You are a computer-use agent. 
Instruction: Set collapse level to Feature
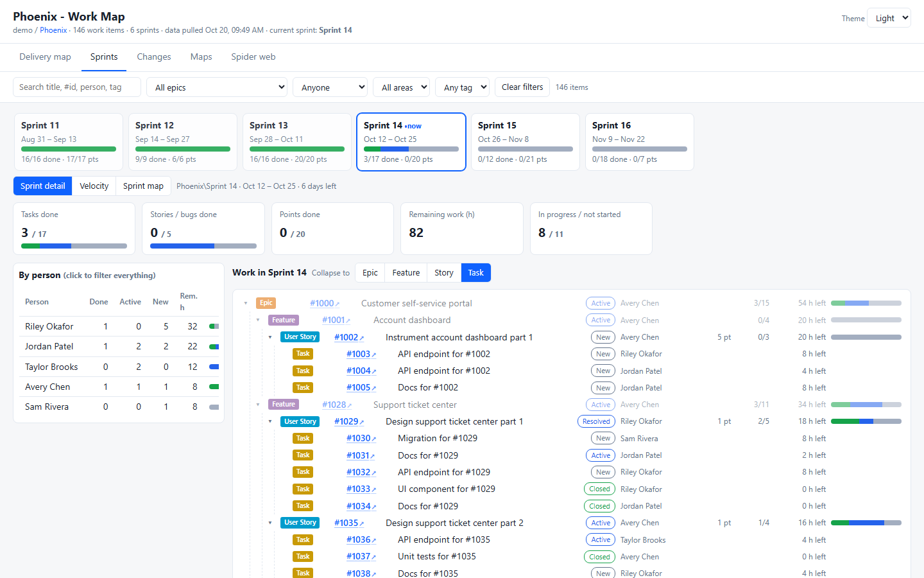[x=406, y=273]
